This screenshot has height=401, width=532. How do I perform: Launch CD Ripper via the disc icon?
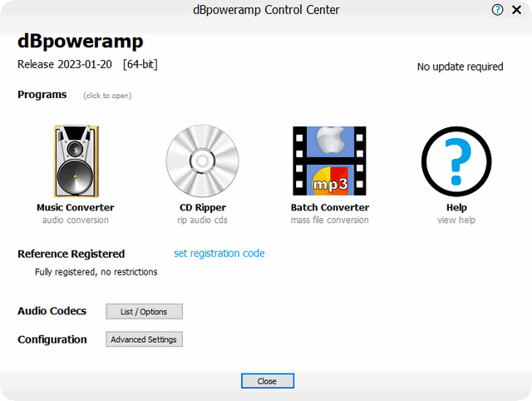tap(202, 161)
